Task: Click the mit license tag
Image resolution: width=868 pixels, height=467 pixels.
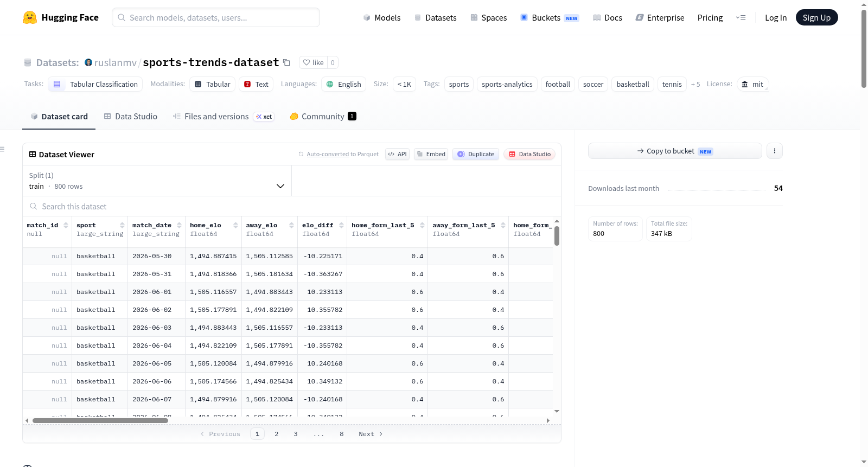Action: (752, 84)
